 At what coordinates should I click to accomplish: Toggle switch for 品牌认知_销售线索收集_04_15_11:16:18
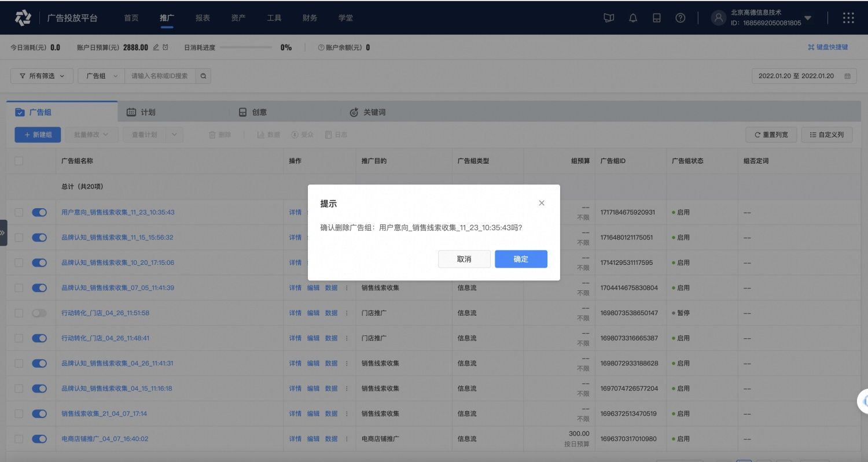point(39,389)
